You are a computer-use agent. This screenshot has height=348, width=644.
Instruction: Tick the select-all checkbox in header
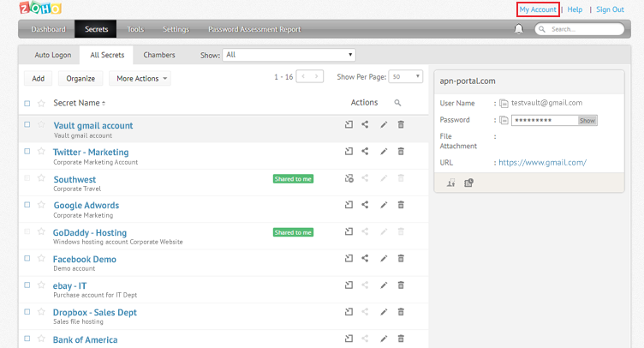click(27, 104)
